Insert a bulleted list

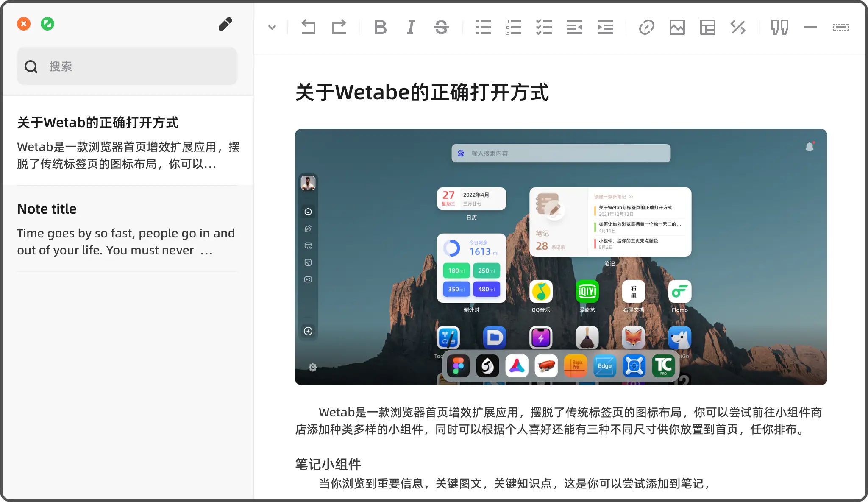(x=483, y=28)
